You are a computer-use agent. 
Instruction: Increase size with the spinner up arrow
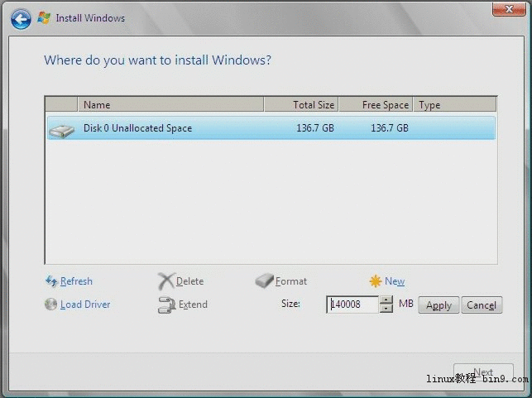[386, 300]
